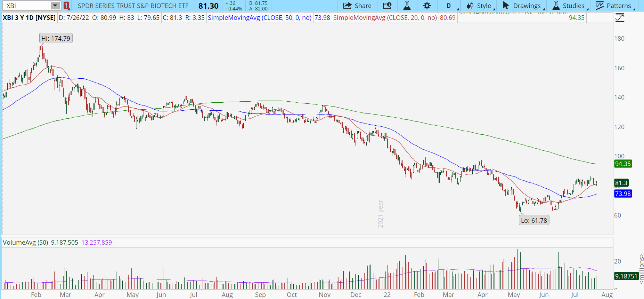
Task: Open the symbol selector dropdown arrow
Action: 55,6
